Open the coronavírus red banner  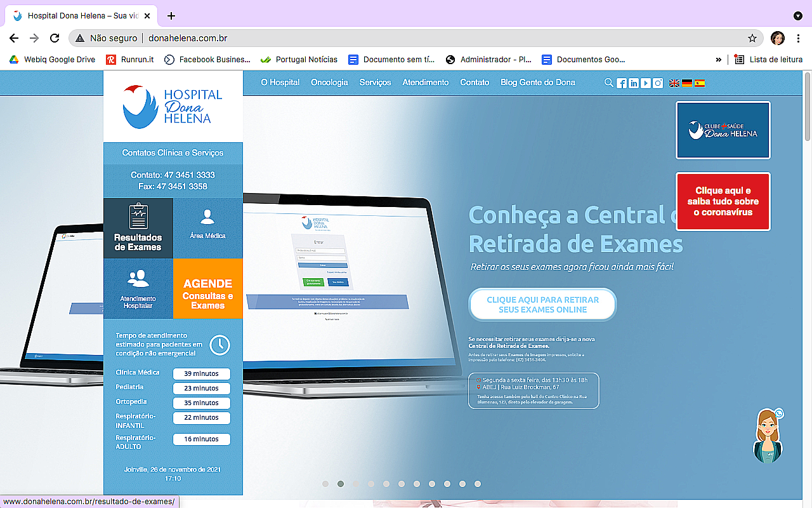(x=723, y=201)
